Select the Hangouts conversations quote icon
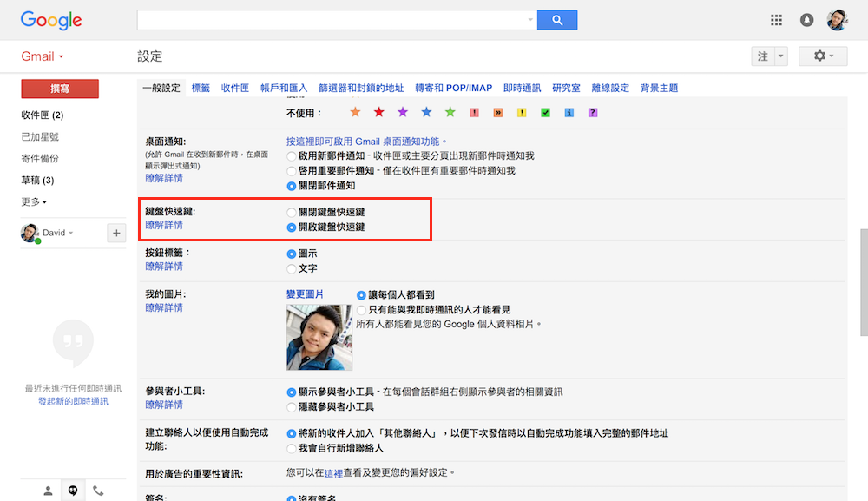The image size is (868, 501). 73,491
